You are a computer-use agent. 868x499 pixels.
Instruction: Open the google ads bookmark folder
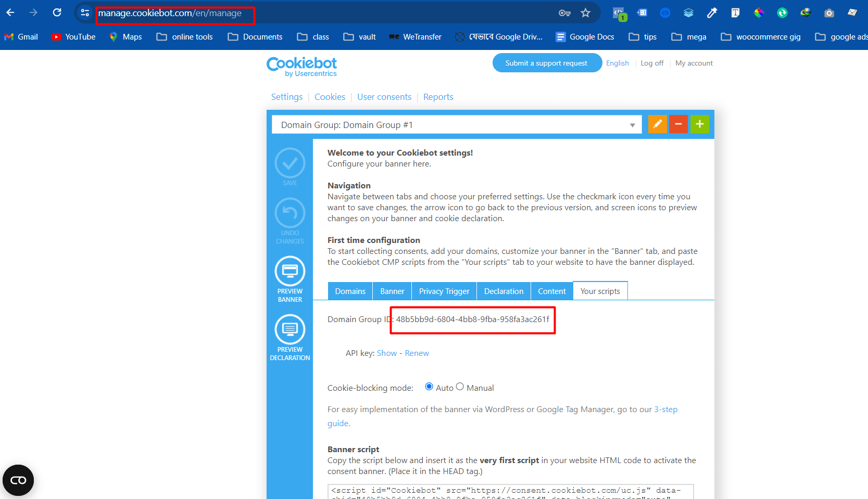841,37
